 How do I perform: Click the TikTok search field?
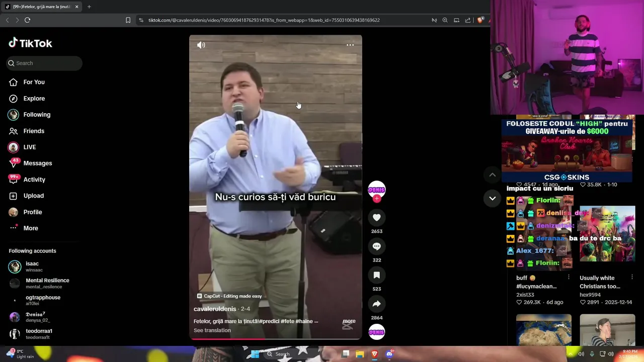tap(44, 63)
